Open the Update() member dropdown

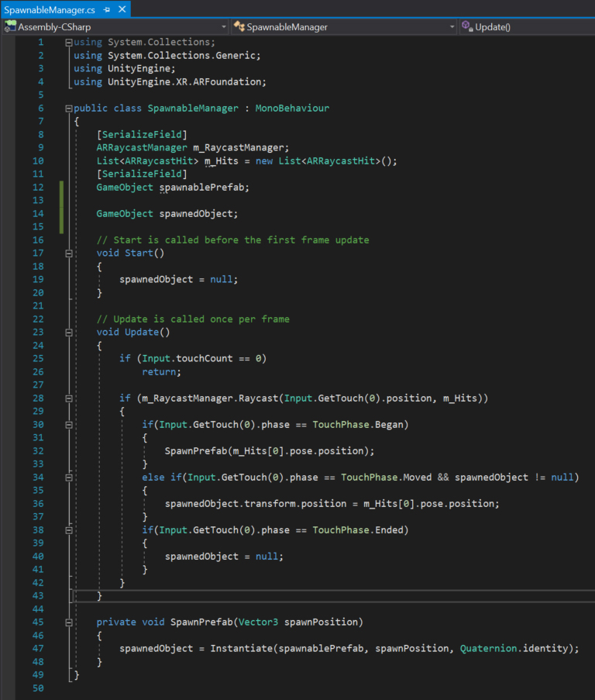(x=527, y=27)
